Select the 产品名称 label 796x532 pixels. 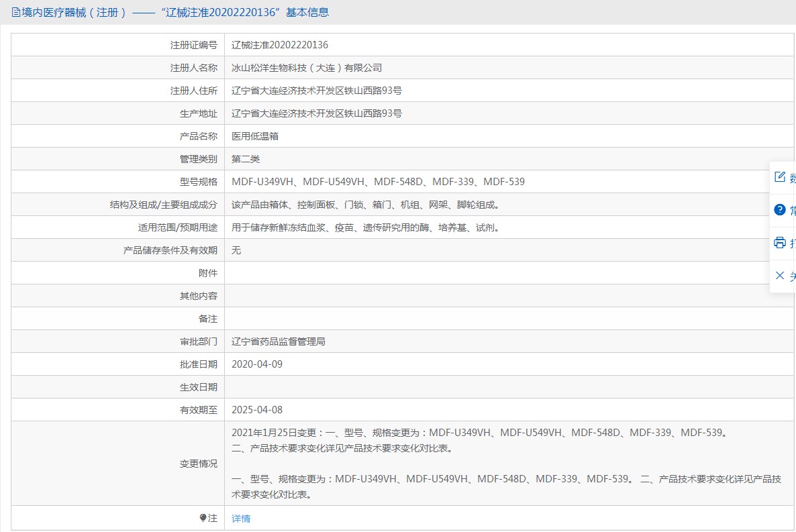click(x=199, y=137)
